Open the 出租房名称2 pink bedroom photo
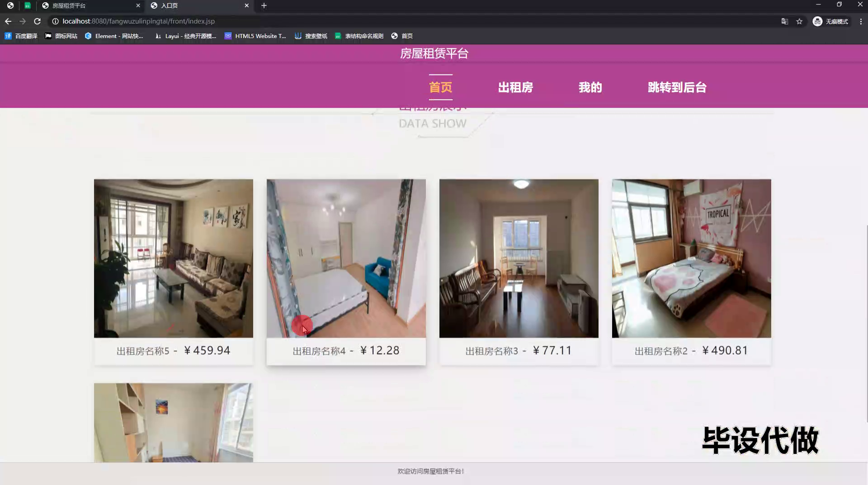This screenshot has height=485, width=868. (692, 258)
